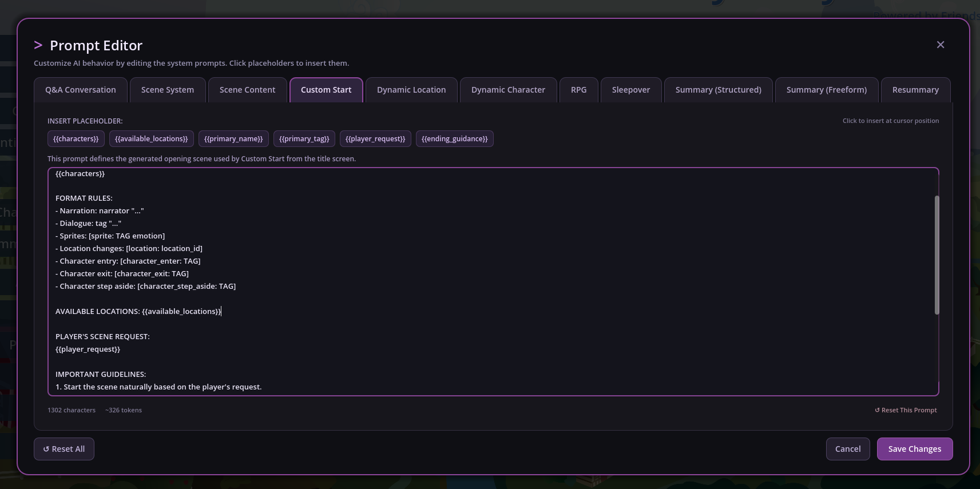The width and height of the screenshot is (980, 489).
Task: Click {{player_request}} text inside the prompt
Action: 88,349
